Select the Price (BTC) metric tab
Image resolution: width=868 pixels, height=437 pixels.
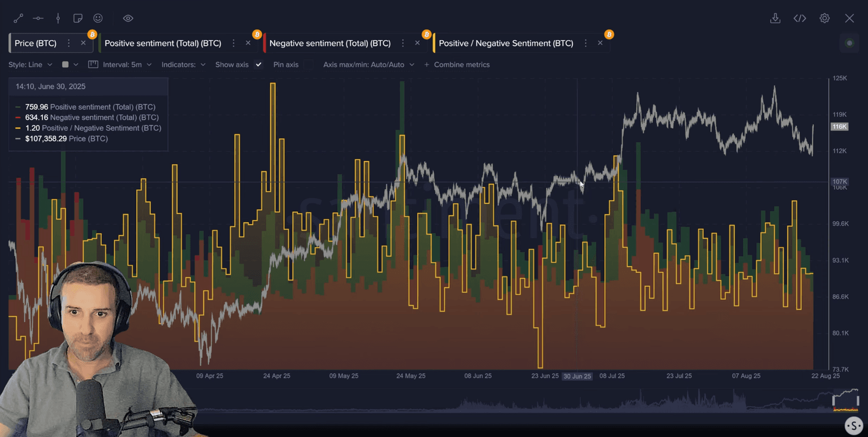point(36,43)
